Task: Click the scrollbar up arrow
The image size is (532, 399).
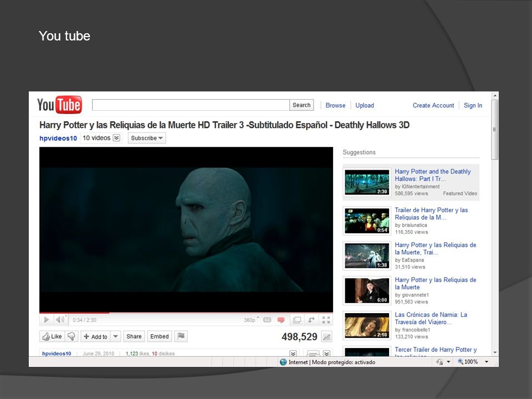Action: tap(495, 96)
